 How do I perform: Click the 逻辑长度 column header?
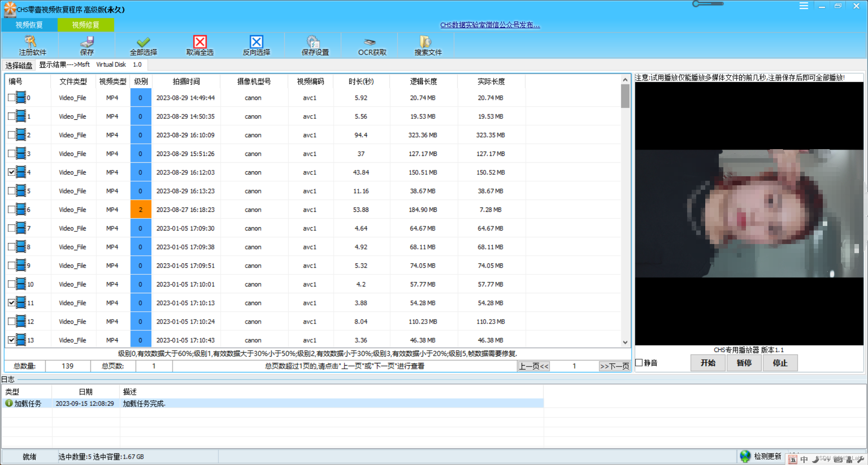[x=424, y=81]
